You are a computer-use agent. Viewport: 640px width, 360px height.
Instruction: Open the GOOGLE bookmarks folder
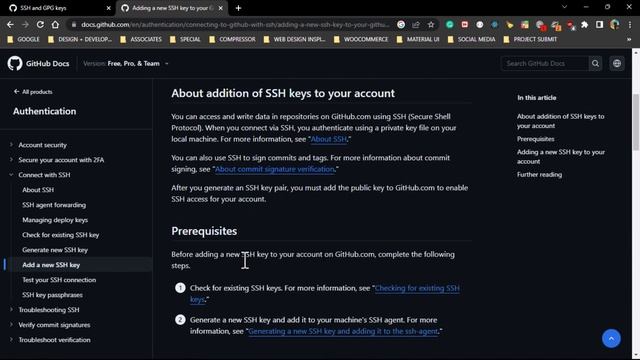pyautogui.click(x=24, y=39)
